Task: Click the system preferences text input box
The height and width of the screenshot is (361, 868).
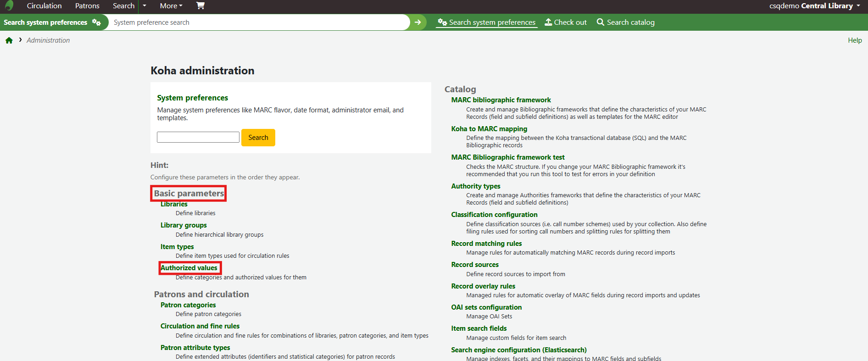Action: coord(198,137)
